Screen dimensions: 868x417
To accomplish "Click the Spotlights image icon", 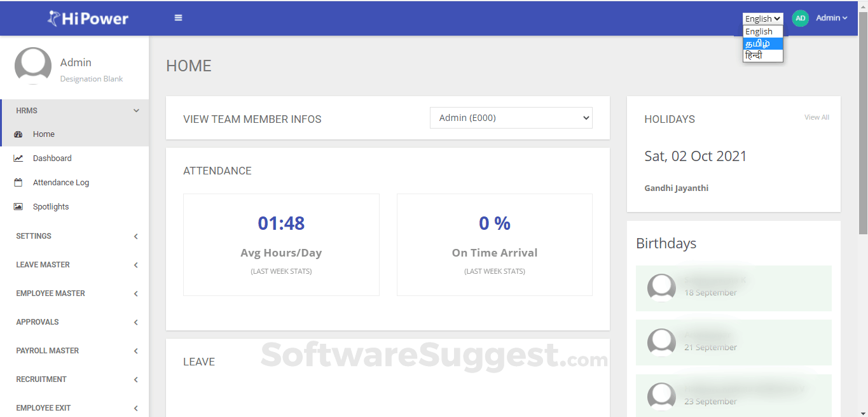I will [18, 207].
